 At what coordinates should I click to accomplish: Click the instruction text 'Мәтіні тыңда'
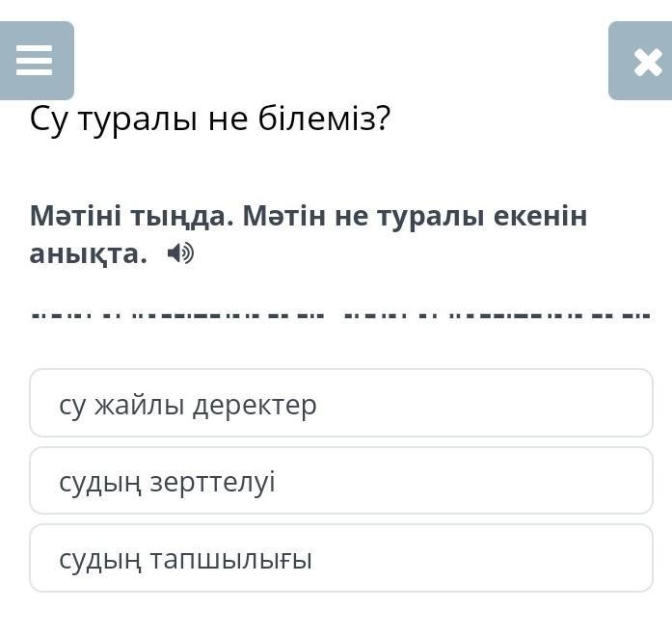click(127, 216)
